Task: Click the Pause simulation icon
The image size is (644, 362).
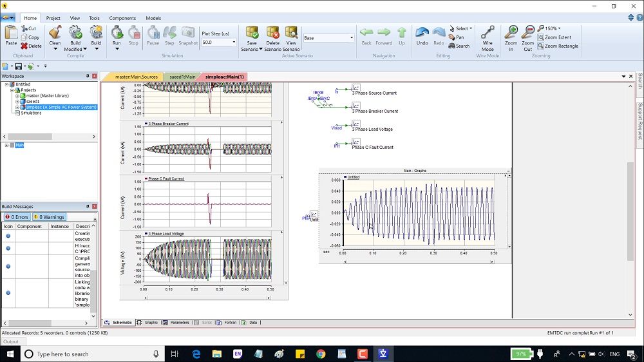Action: (153, 32)
